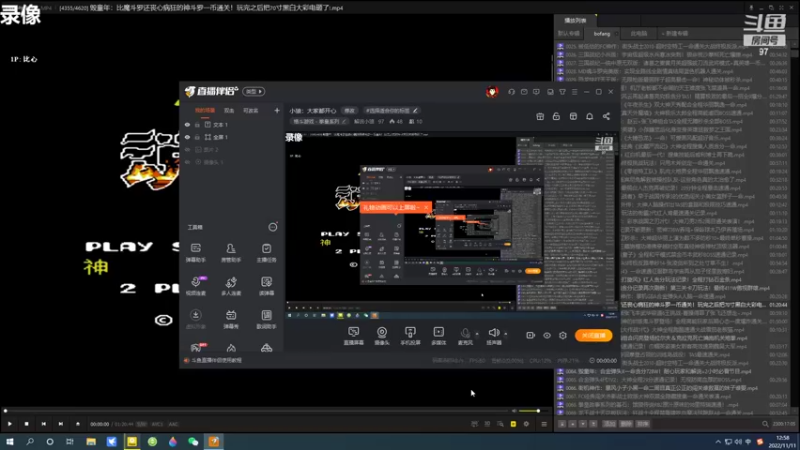Open the 类型 pill next to logo
The height and width of the screenshot is (450, 800).
(x=254, y=91)
